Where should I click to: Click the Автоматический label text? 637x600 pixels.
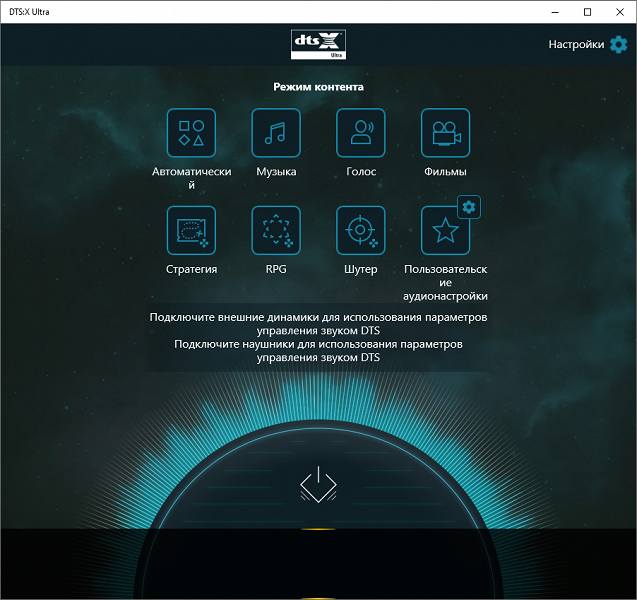191,178
